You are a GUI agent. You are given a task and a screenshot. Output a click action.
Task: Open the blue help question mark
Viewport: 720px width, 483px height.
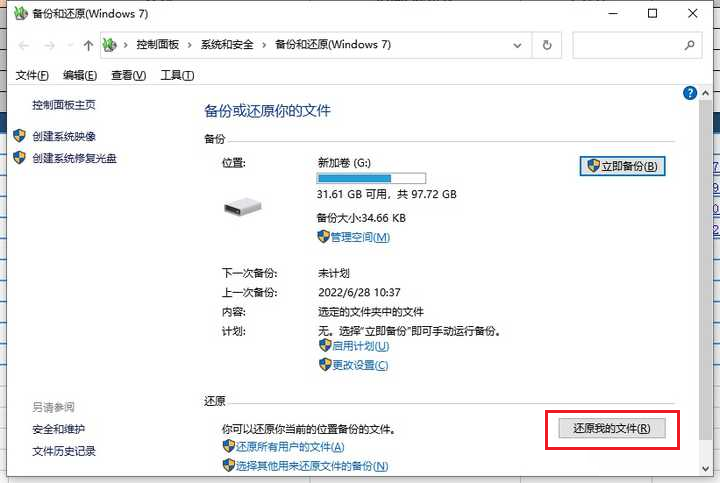click(x=690, y=93)
